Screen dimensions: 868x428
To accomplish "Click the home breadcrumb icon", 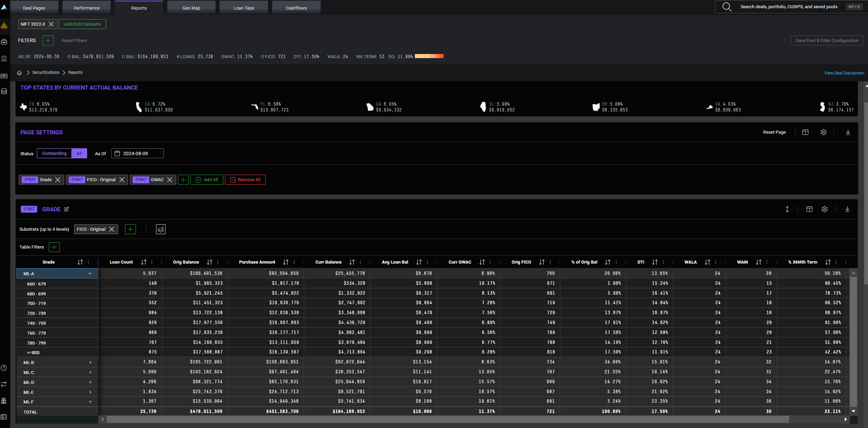I will tap(19, 73).
